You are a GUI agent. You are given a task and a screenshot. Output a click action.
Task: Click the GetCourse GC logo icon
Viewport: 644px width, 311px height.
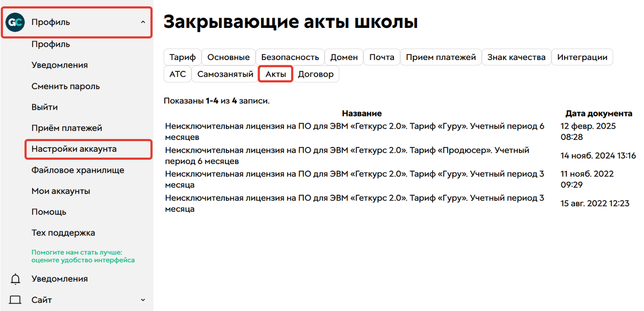14,23
